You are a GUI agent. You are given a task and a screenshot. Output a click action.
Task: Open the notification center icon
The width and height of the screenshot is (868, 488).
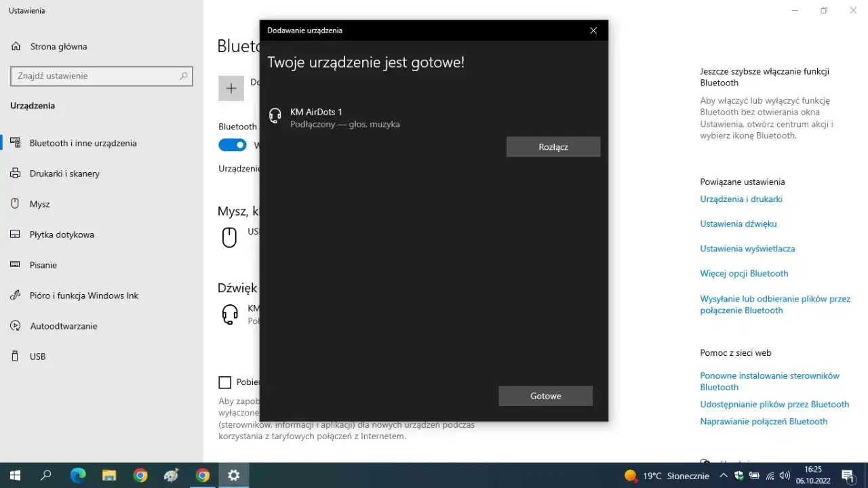tap(847, 475)
